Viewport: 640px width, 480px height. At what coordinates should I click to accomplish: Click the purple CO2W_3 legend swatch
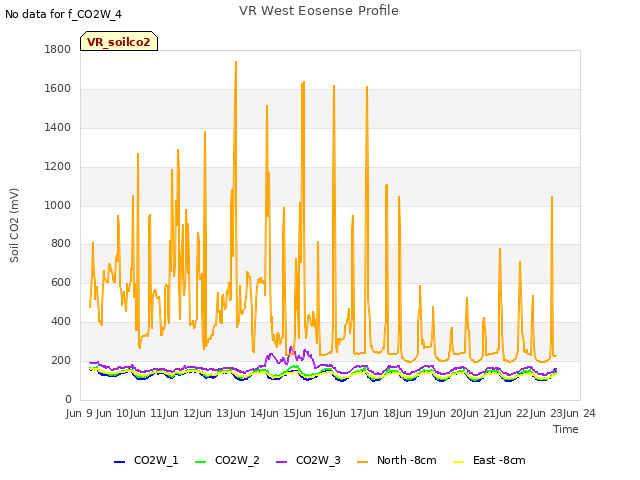coord(281,462)
